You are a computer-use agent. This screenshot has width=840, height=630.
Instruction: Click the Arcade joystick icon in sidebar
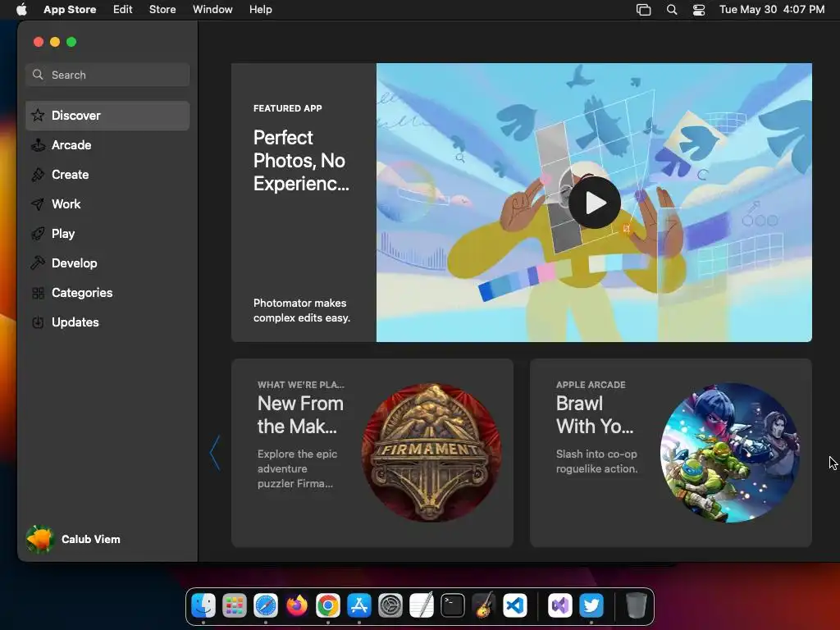click(x=38, y=145)
